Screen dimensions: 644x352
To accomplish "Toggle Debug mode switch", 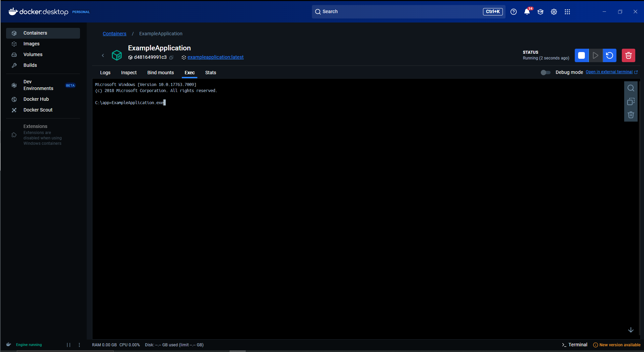I will click(x=545, y=72).
